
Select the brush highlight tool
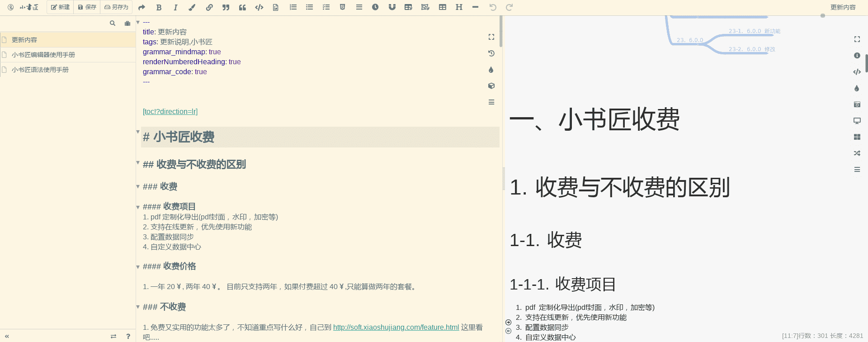tap(192, 7)
